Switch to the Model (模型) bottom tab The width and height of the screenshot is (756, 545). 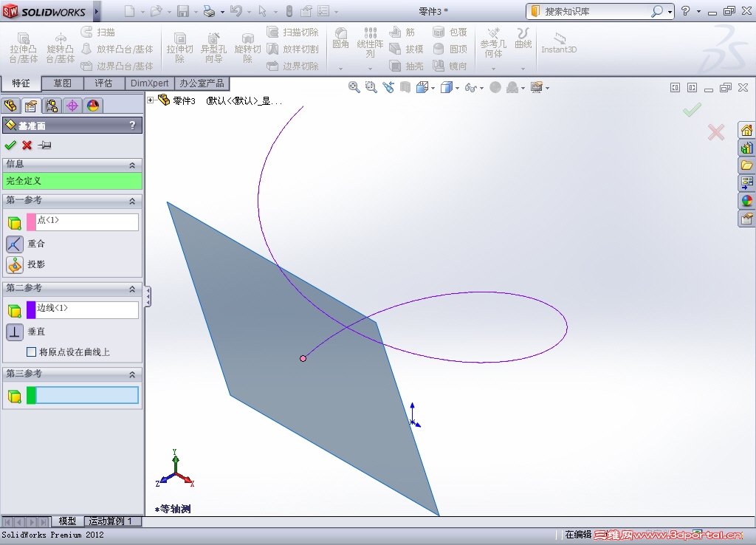click(67, 521)
